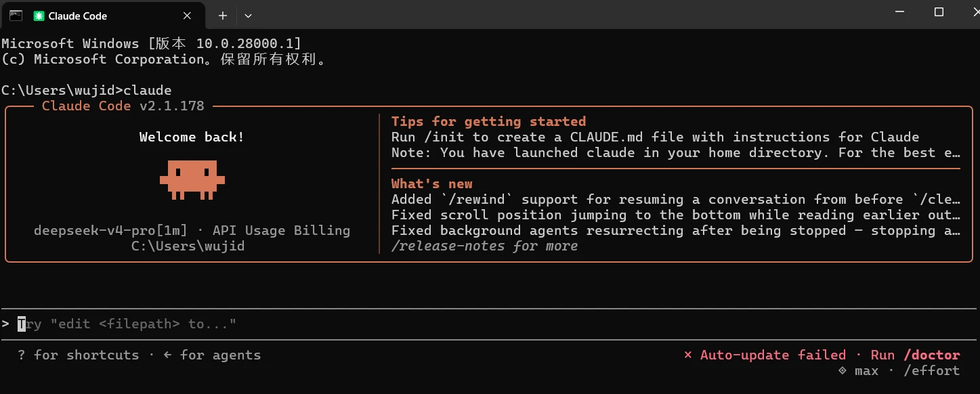Click the orange Claude mascot pixel art
Screen dimensions: 980x394
click(192, 180)
